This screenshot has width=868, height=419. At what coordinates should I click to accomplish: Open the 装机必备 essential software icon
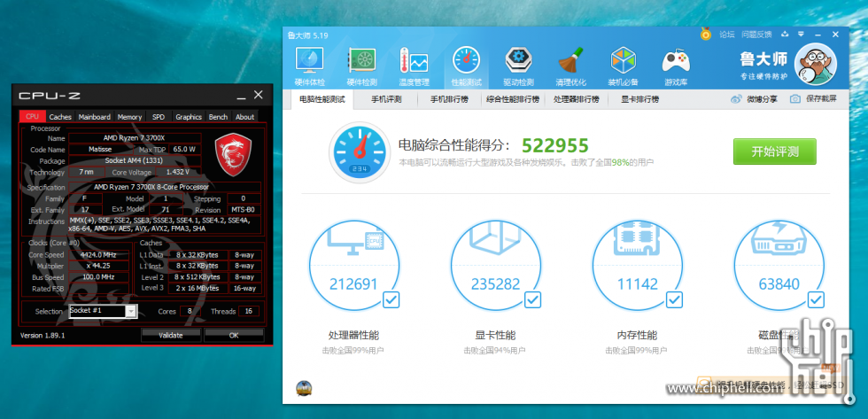(x=623, y=66)
